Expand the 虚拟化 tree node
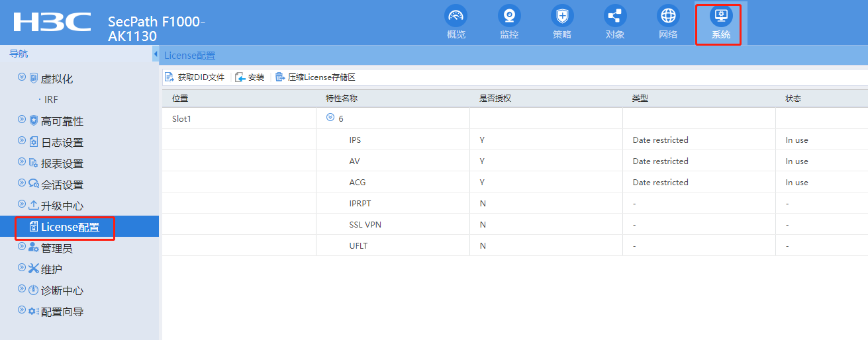This screenshot has width=868, height=340. tap(22, 77)
